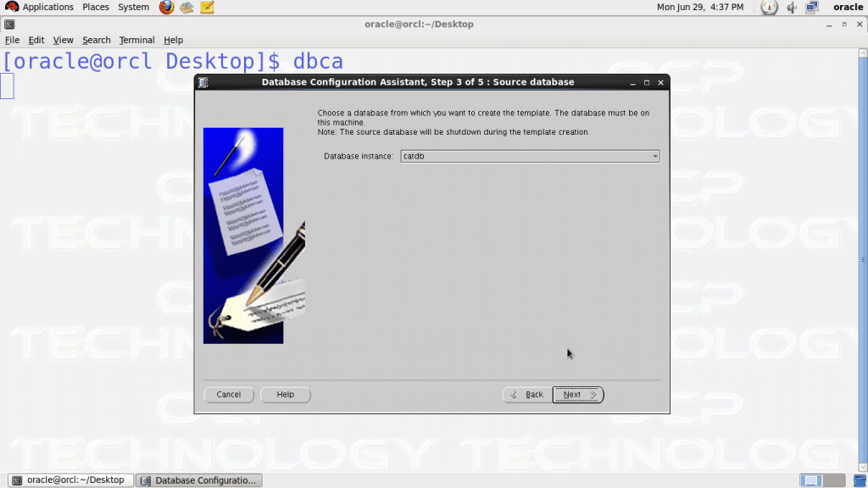Click the Database instance dropdown arrow

(655, 156)
